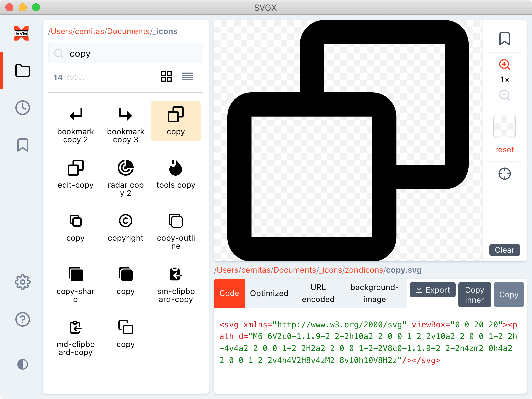
Task: Switch to the Optimized tab
Action: point(269,293)
